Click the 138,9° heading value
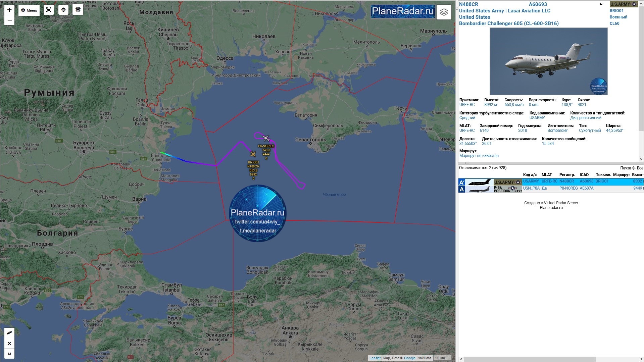This screenshot has height=362, width=644. [567, 105]
